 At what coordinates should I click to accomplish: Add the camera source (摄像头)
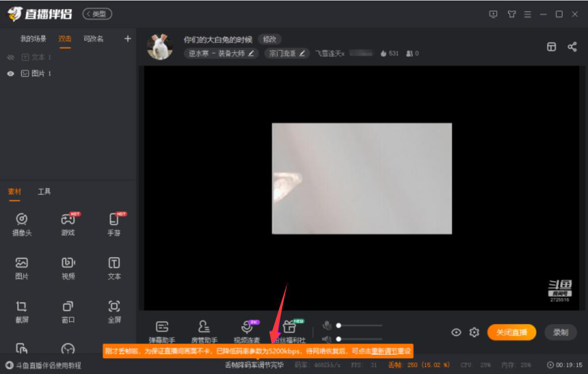[22, 224]
